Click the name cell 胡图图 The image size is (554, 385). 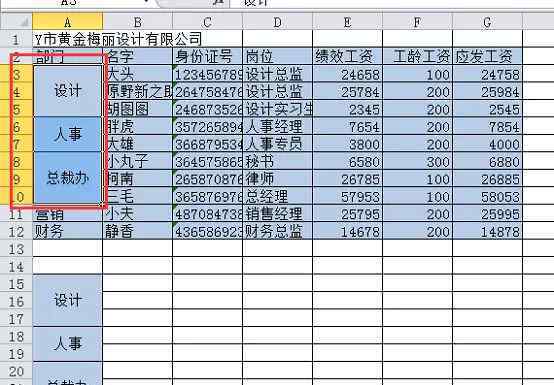point(137,109)
